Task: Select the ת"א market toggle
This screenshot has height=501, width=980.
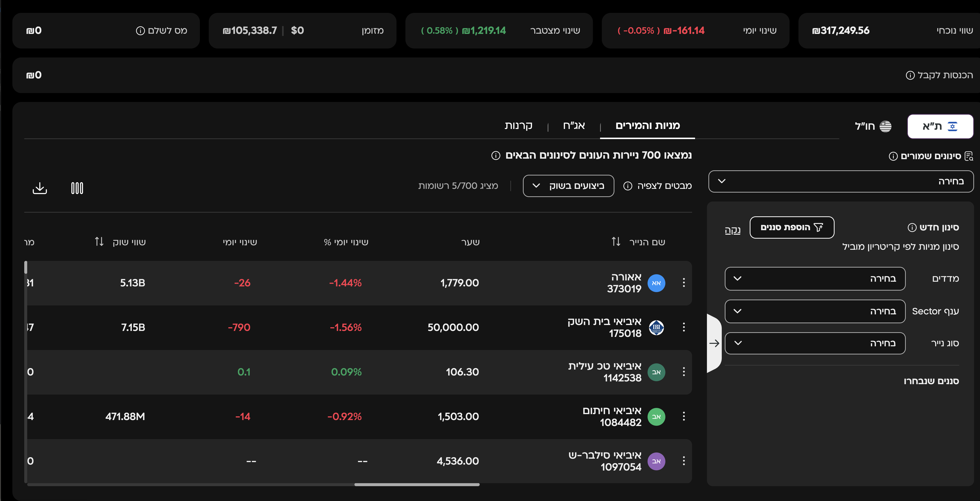Action: pyautogui.click(x=940, y=126)
